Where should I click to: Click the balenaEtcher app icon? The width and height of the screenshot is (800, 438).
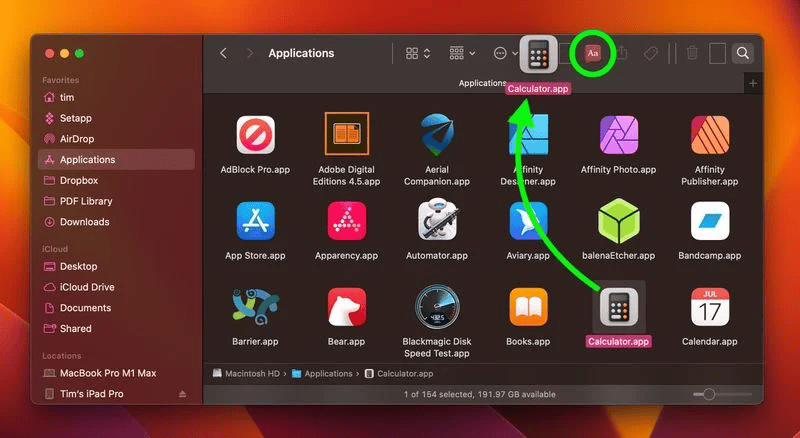tap(619, 222)
